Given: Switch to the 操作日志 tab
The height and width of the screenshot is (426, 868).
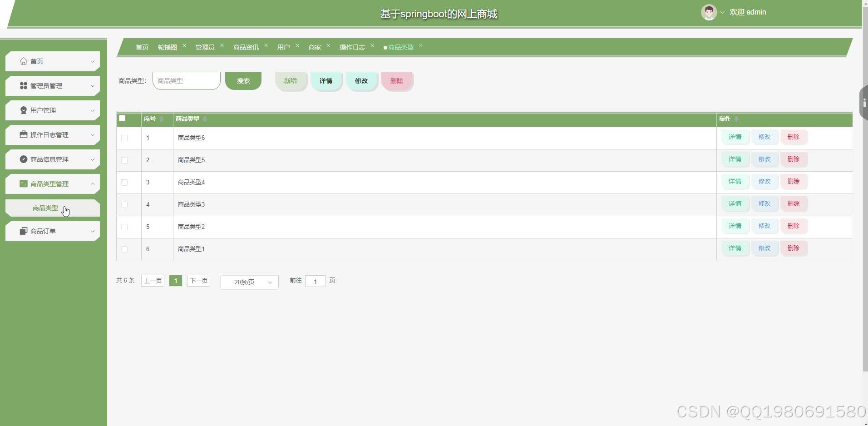Looking at the screenshot, I should [352, 47].
